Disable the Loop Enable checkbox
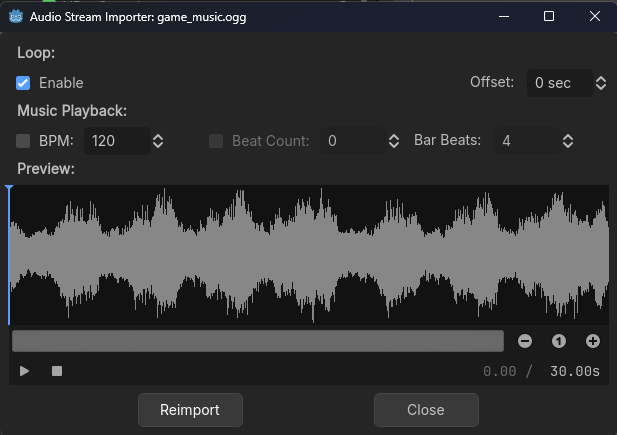 23,83
